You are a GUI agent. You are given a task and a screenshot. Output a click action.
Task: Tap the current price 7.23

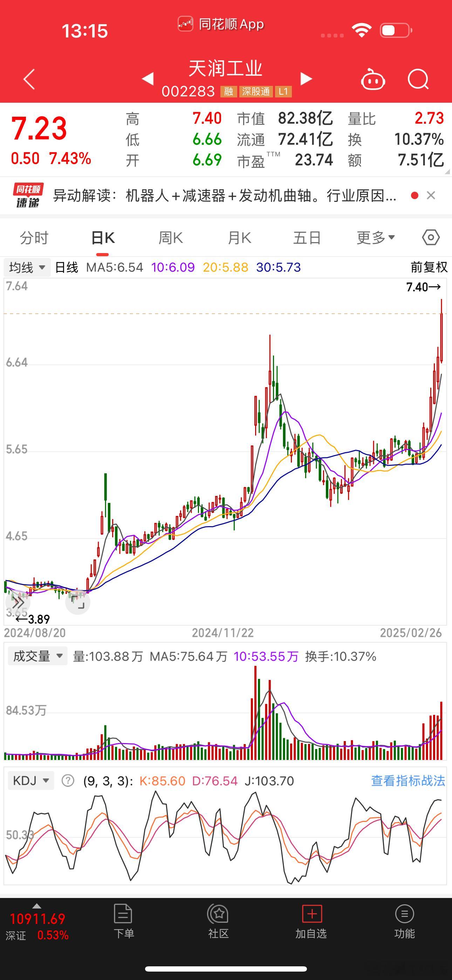(39, 128)
